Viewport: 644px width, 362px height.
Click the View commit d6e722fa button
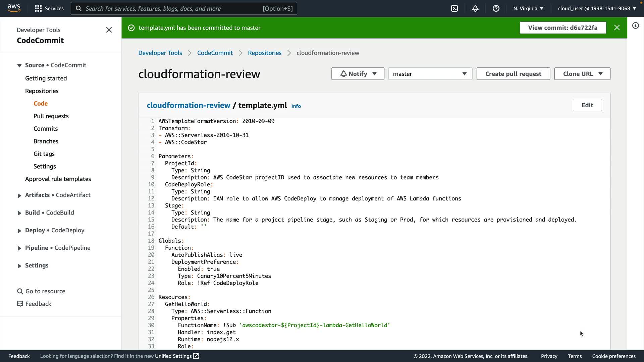point(562,28)
